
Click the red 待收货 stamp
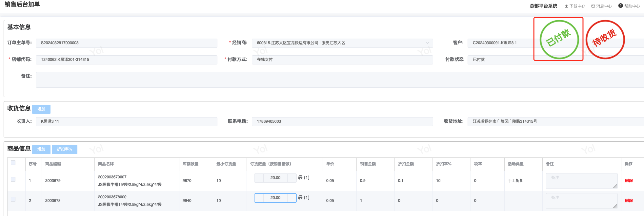(605, 39)
